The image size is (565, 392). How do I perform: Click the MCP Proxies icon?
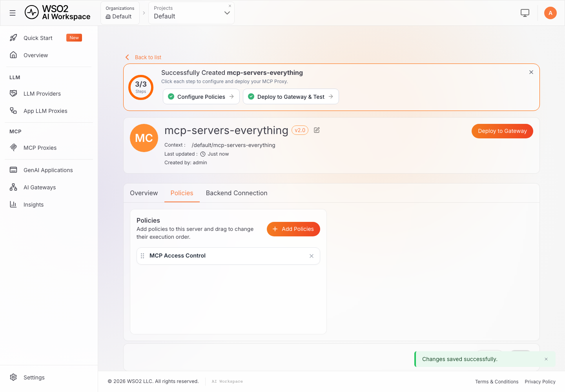pos(13,147)
